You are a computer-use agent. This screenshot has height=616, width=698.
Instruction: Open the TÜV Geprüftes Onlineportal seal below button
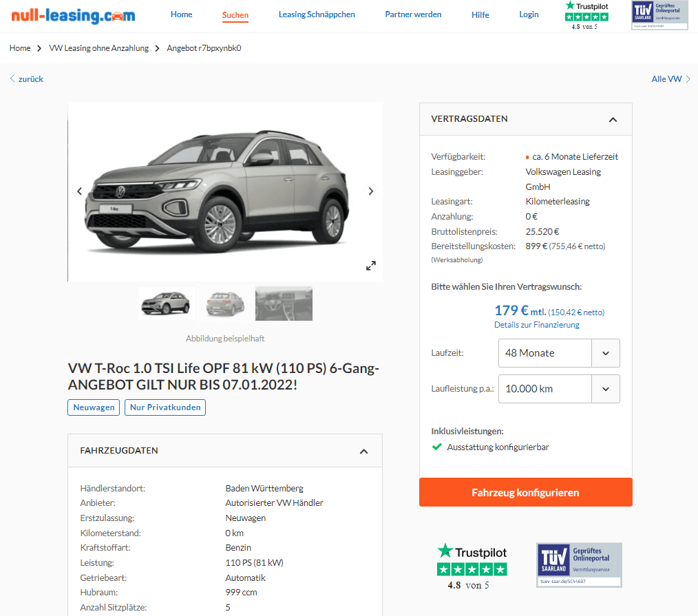click(x=579, y=565)
